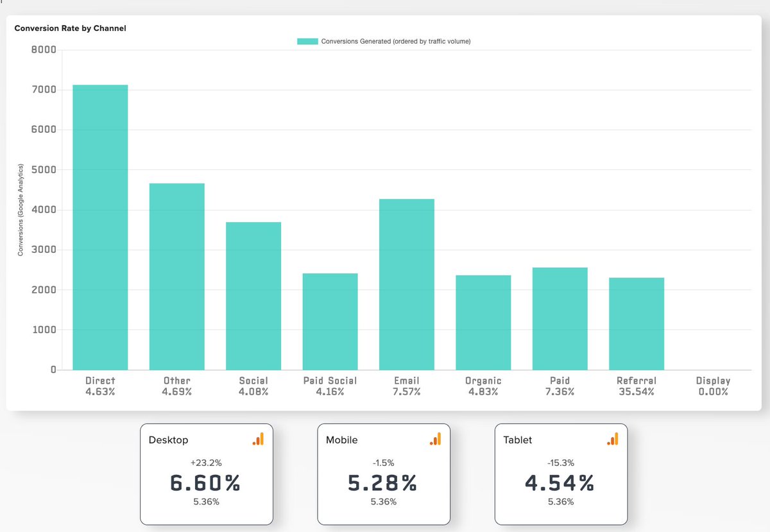This screenshot has height=532, width=770.
Task: Toggle the teal Conversions Generated legend swatch
Action: pos(307,42)
